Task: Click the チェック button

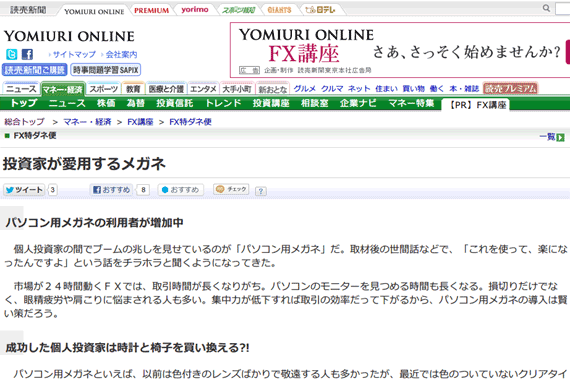Action: coord(231,189)
